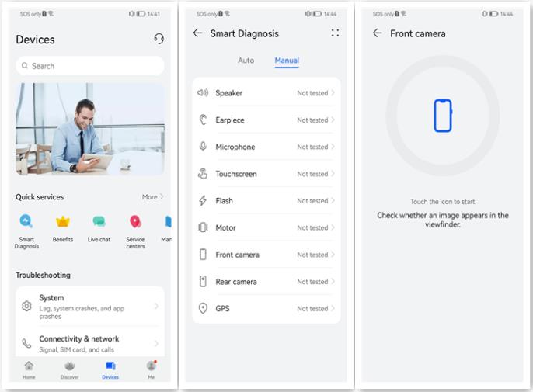Switch to Discover tab
This screenshot has height=392, width=533.
[70, 369]
